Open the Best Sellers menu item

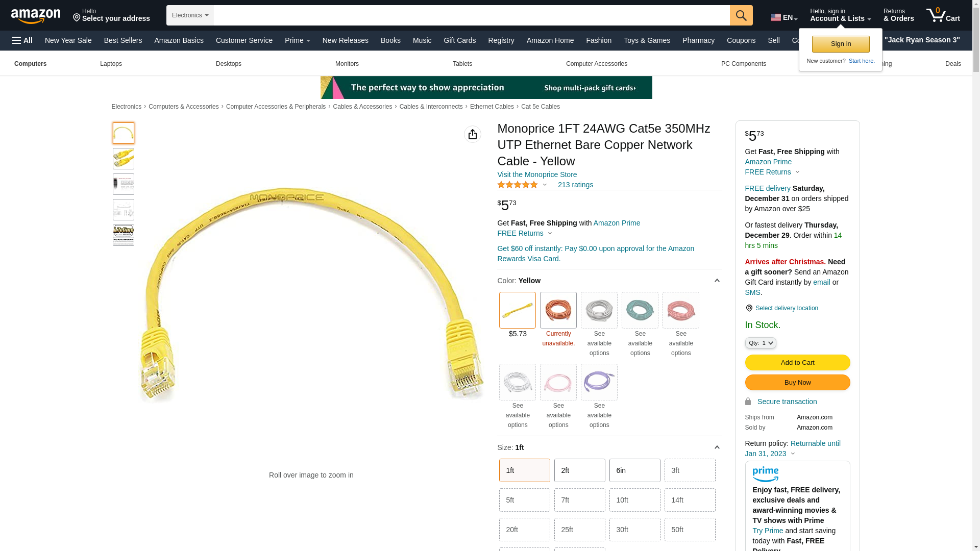pyautogui.click(x=123, y=40)
